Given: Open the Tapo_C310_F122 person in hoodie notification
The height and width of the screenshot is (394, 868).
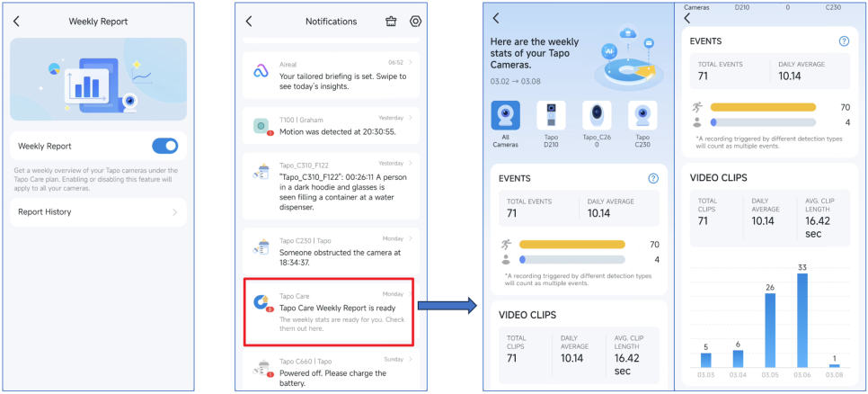Looking at the screenshot, I should pyautogui.click(x=331, y=186).
